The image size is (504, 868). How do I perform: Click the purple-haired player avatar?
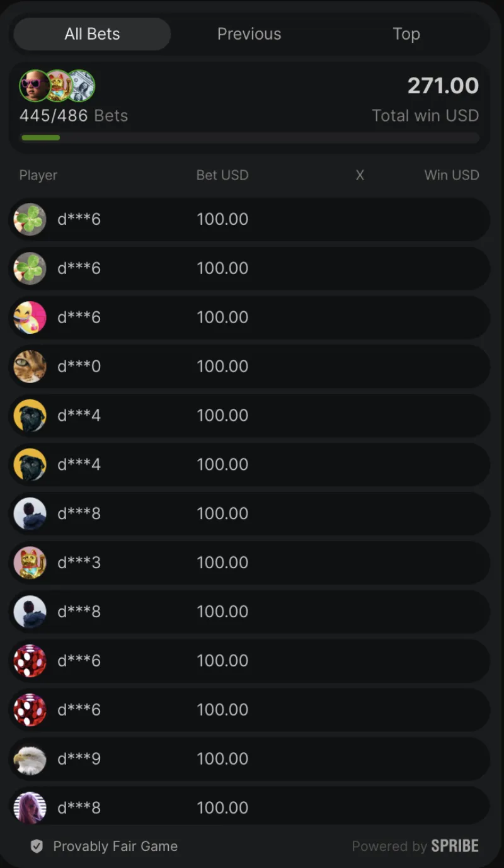tap(30, 808)
